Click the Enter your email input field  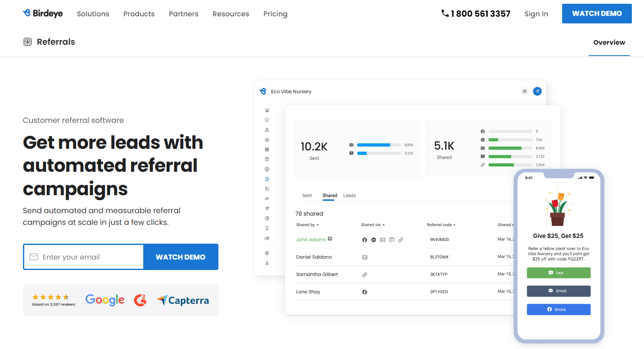84,257
